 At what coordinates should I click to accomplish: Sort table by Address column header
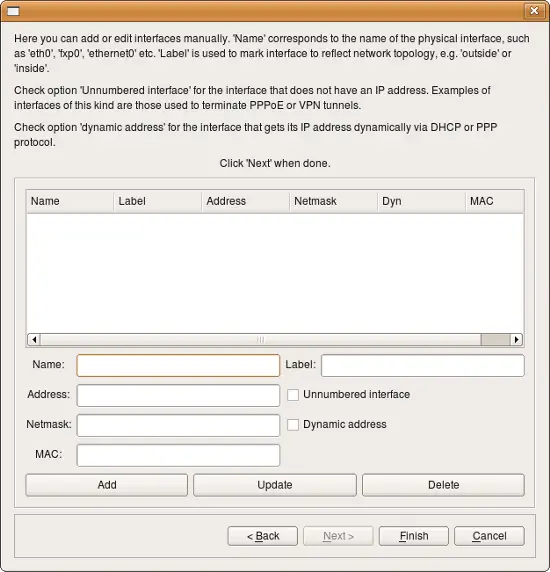point(245,201)
